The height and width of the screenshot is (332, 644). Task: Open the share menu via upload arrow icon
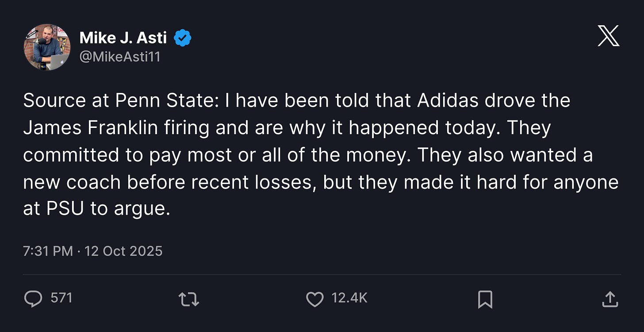610,299
